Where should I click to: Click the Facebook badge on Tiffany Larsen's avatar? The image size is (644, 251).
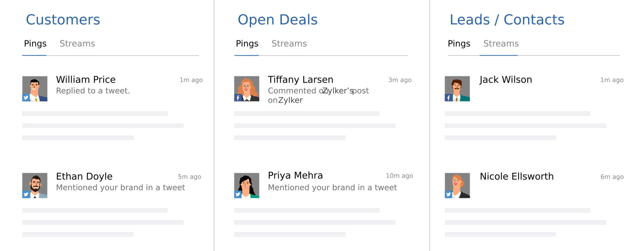238,98
